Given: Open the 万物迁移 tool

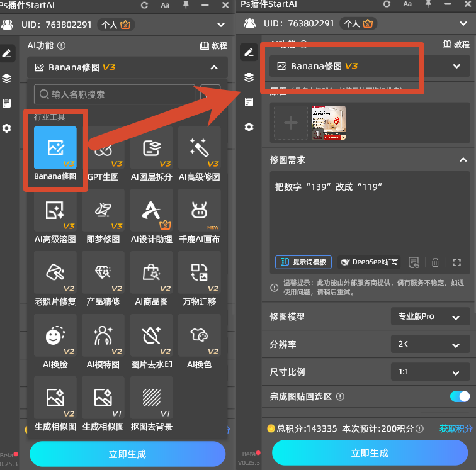Looking at the screenshot, I should pyautogui.click(x=200, y=272).
